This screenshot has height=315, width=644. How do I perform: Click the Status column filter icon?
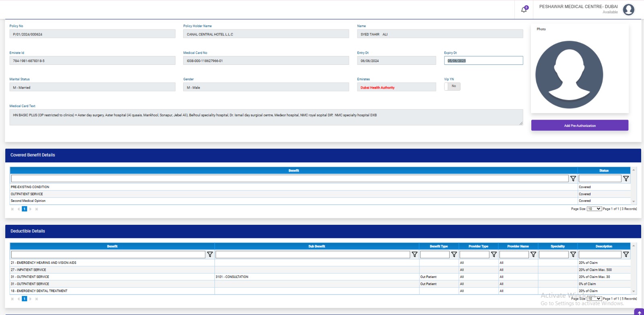pyautogui.click(x=625, y=178)
